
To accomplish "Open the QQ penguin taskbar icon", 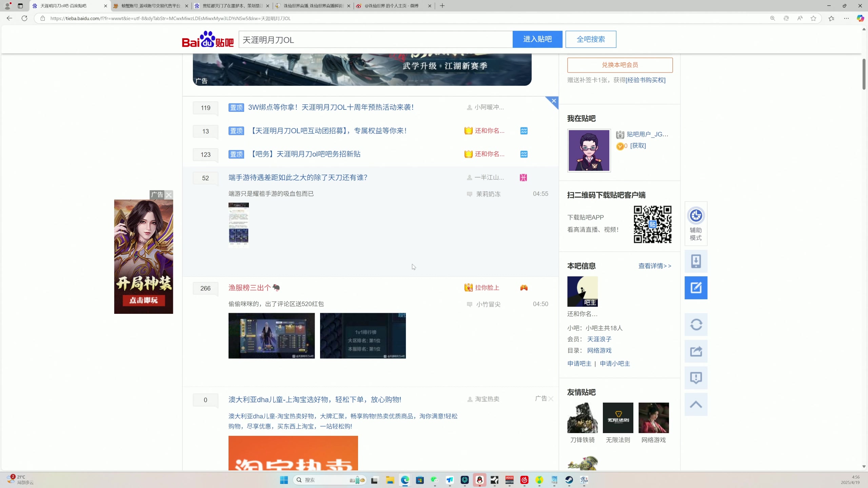I will [x=479, y=480].
